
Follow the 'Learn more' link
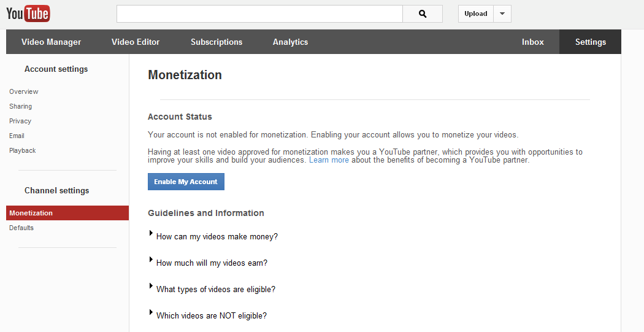(x=329, y=160)
